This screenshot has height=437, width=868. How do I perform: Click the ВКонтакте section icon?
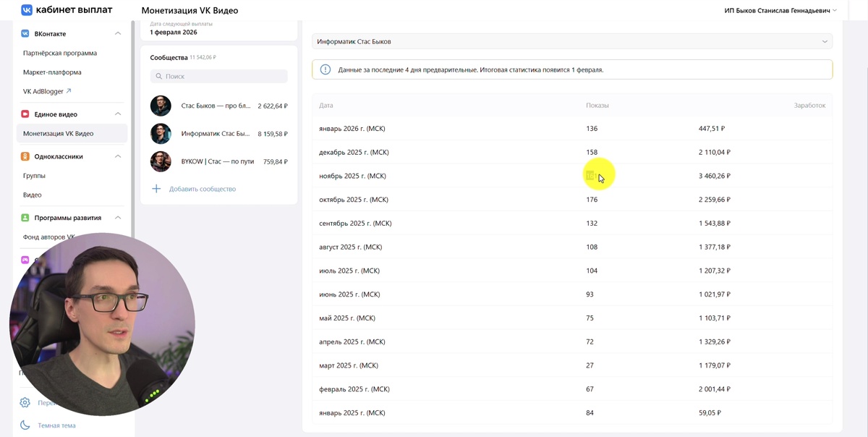(25, 34)
